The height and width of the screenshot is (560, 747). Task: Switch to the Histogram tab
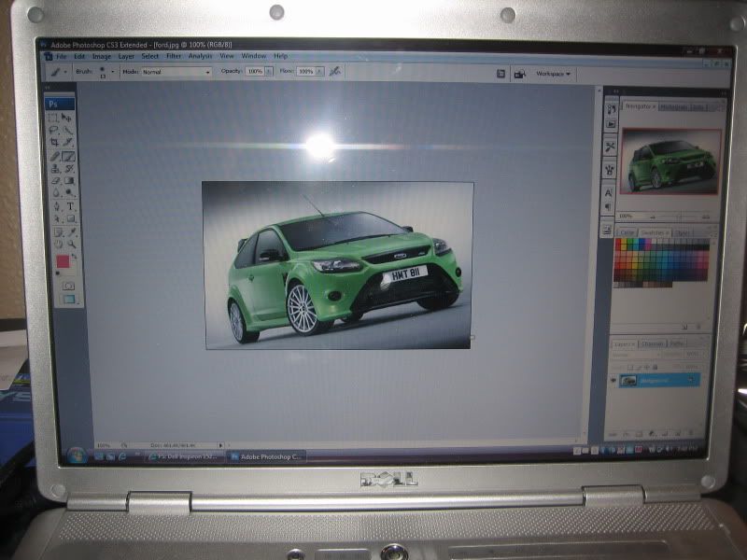coord(673,107)
